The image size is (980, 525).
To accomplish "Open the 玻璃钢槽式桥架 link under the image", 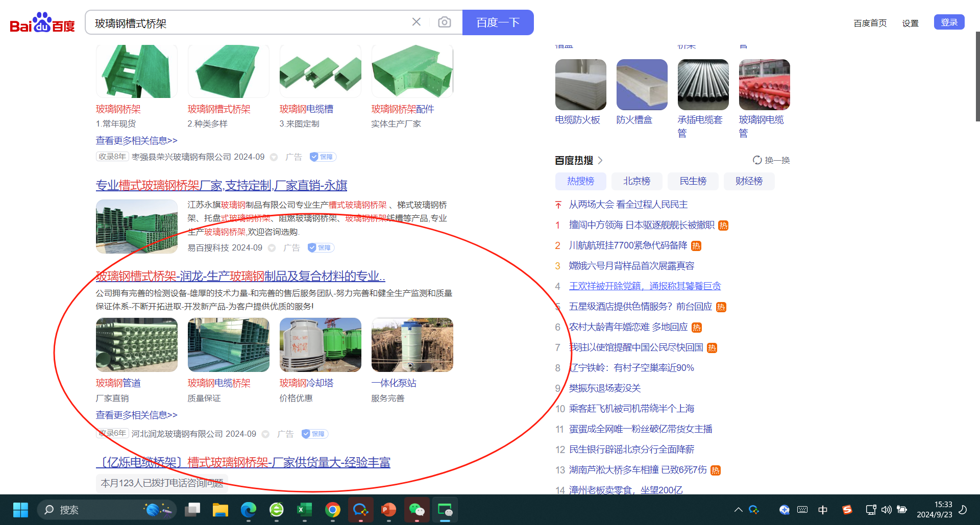I will tap(219, 109).
